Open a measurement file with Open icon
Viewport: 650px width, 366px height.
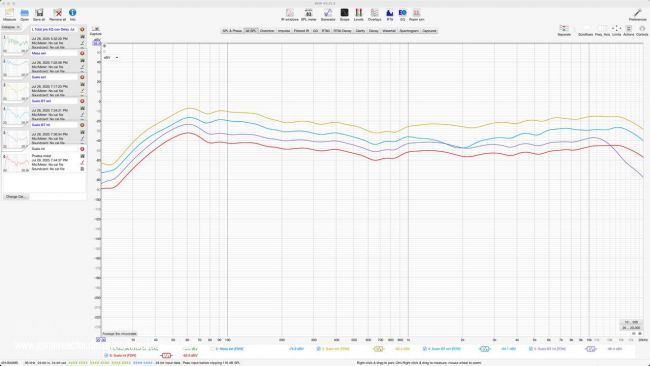(24, 15)
